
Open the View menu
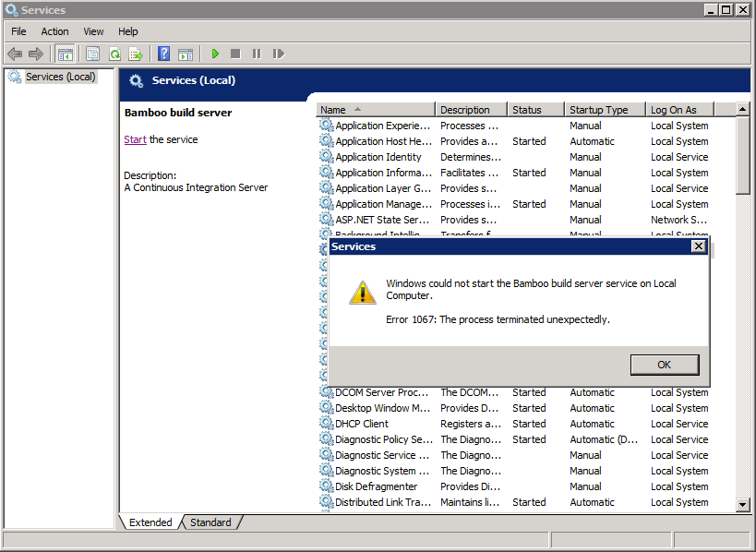click(93, 31)
